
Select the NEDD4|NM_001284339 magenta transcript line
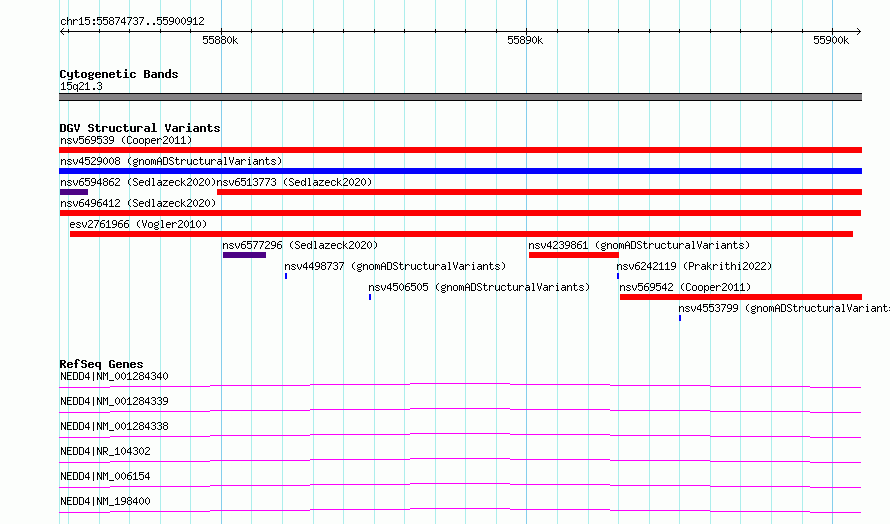coord(460,410)
